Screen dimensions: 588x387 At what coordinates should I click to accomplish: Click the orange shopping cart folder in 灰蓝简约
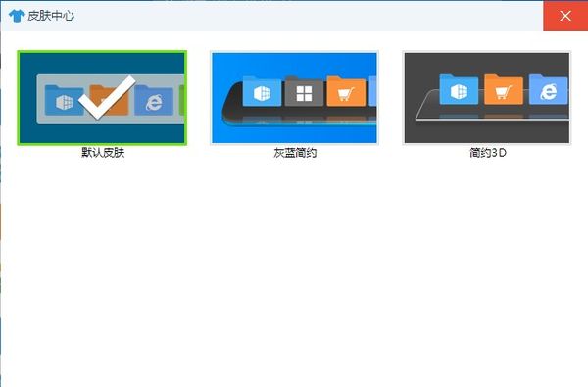click(346, 91)
